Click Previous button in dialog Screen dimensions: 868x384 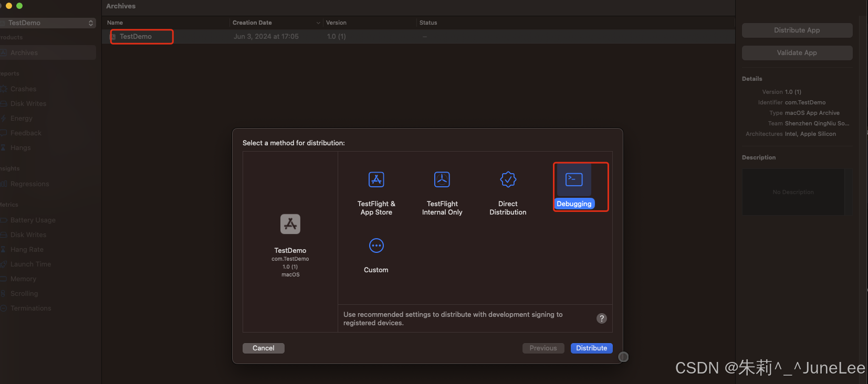point(543,348)
